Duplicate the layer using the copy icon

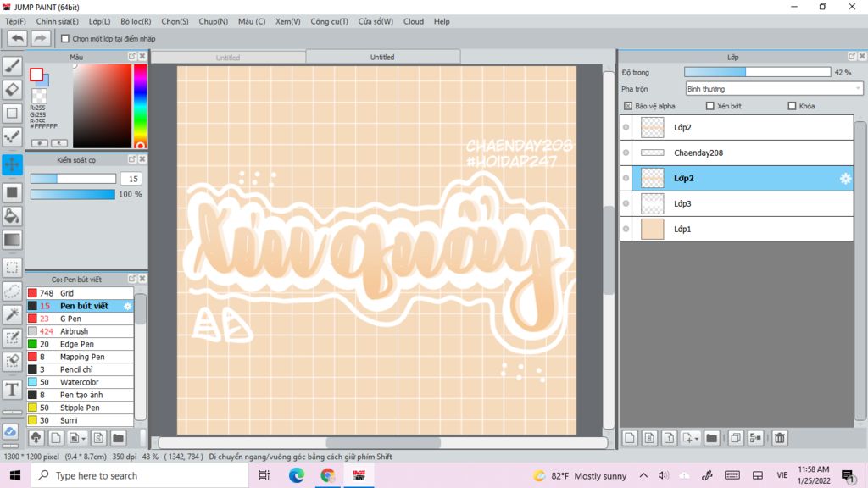[x=736, y=438]
